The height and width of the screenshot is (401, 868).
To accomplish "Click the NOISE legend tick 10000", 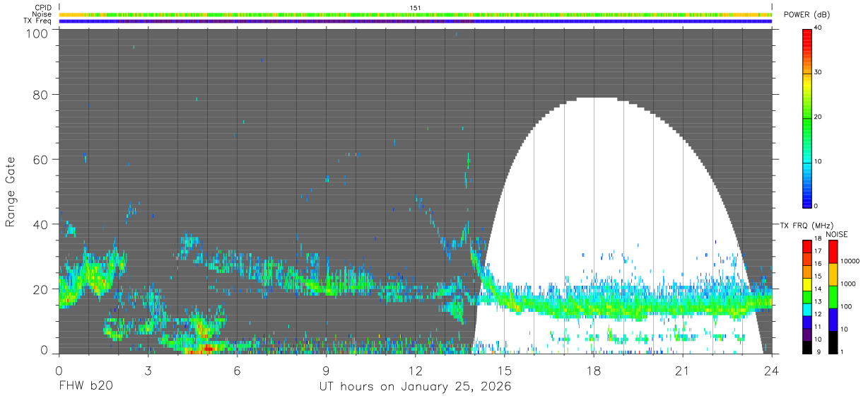I will point(849,261).
